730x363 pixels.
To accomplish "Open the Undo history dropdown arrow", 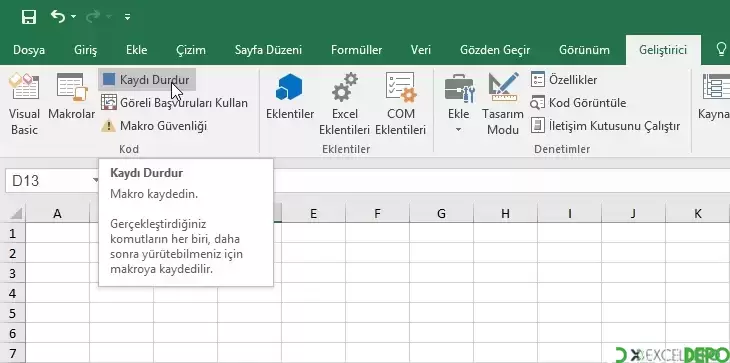I will click(74, 17).
